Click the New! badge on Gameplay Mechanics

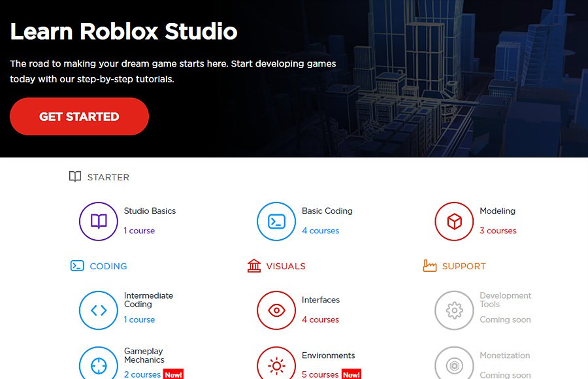pyautogui.click(x=174, y=374)
